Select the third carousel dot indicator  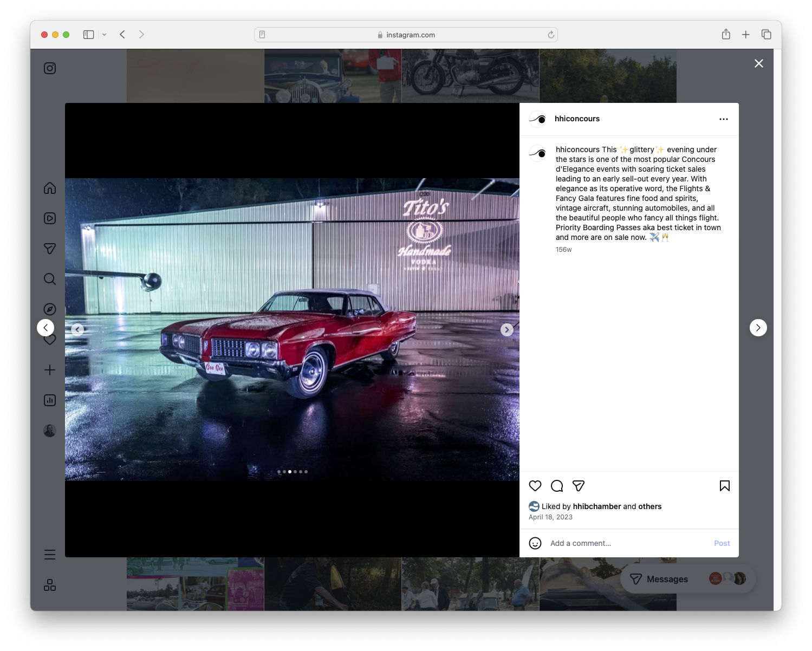click(x=289, y=471)
